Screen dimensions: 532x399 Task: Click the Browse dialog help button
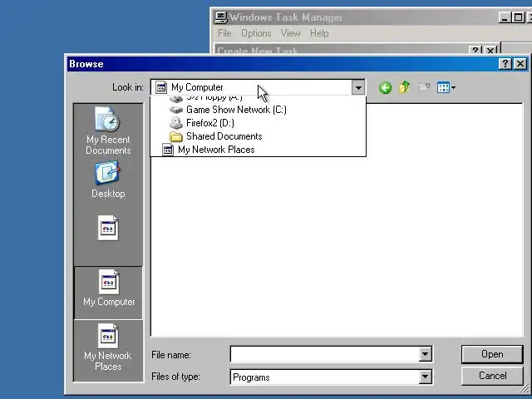click(x=505, y=64)
